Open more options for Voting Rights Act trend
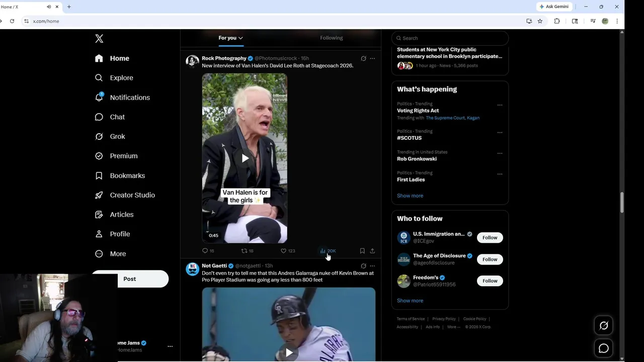 500,105
